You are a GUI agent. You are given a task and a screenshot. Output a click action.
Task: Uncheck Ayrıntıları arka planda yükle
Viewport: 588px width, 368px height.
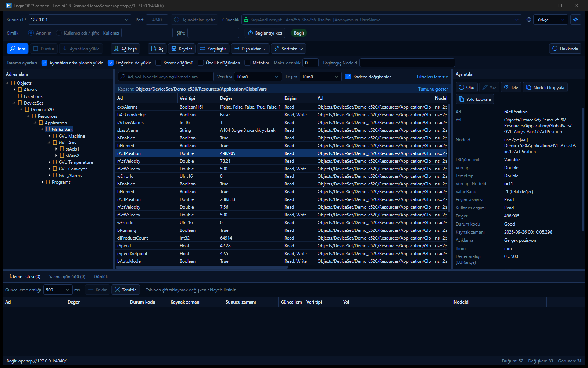pos(44,63)
